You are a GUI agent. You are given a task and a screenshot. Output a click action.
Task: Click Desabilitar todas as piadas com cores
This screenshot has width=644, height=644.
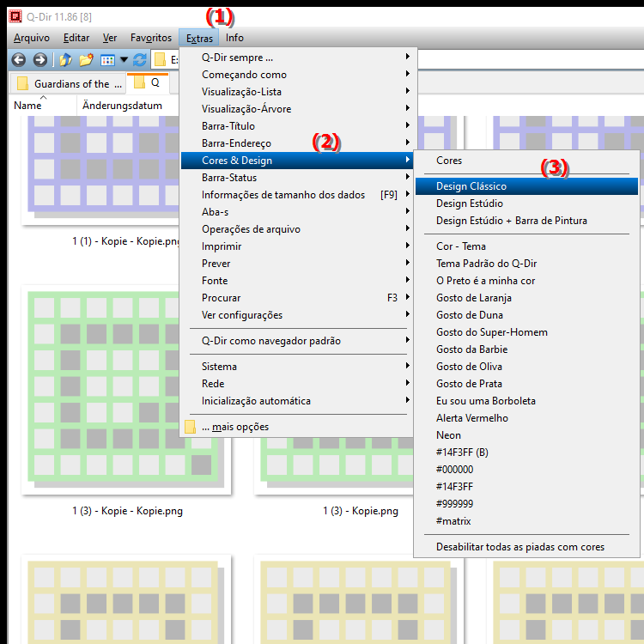pos(527,547)
